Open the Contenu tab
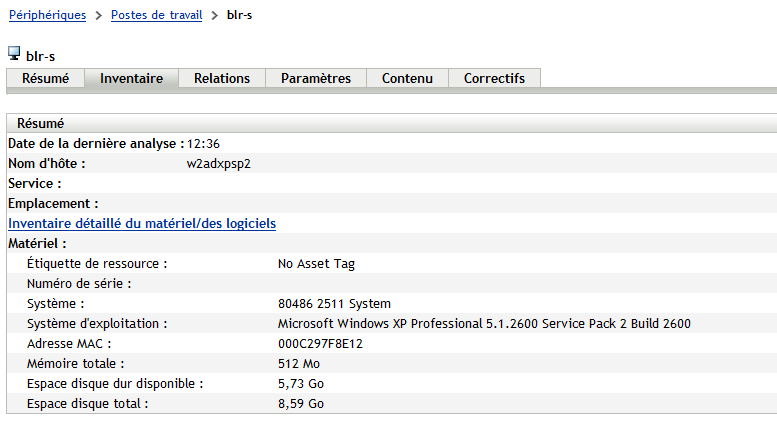This screenshot has width=777, height=423. tap(407, 78)
